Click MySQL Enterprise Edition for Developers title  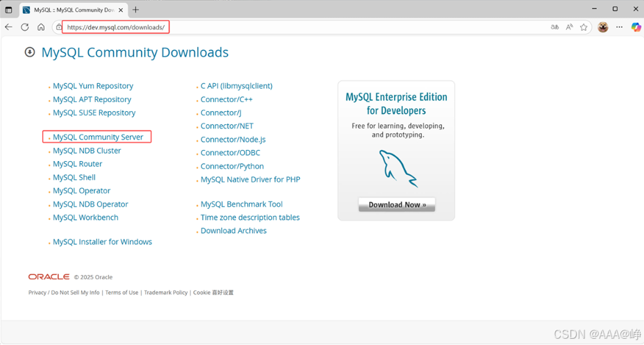click(x=396, y=103)
